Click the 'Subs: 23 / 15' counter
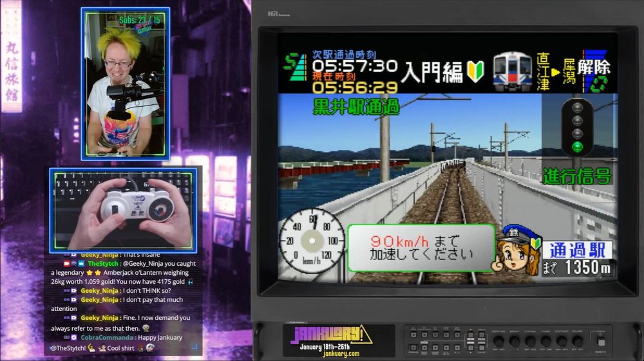The width and height of the screenshot is (644, 361). point(139,20)
